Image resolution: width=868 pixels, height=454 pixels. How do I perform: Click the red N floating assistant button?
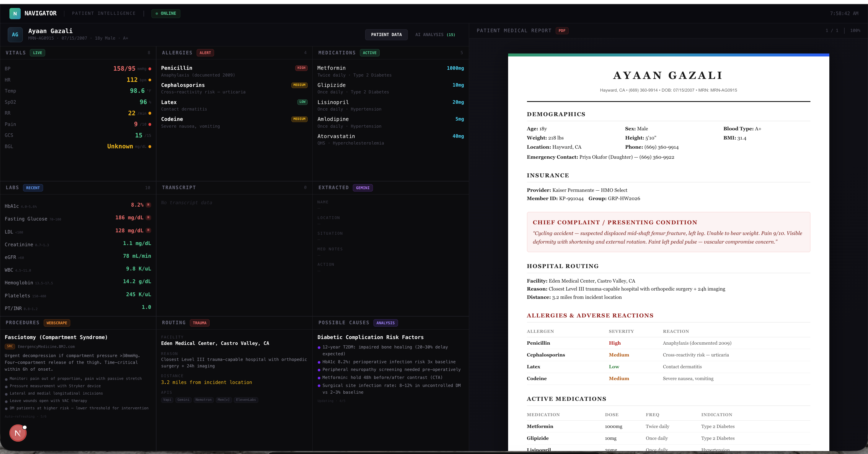[x=18, y=433]
